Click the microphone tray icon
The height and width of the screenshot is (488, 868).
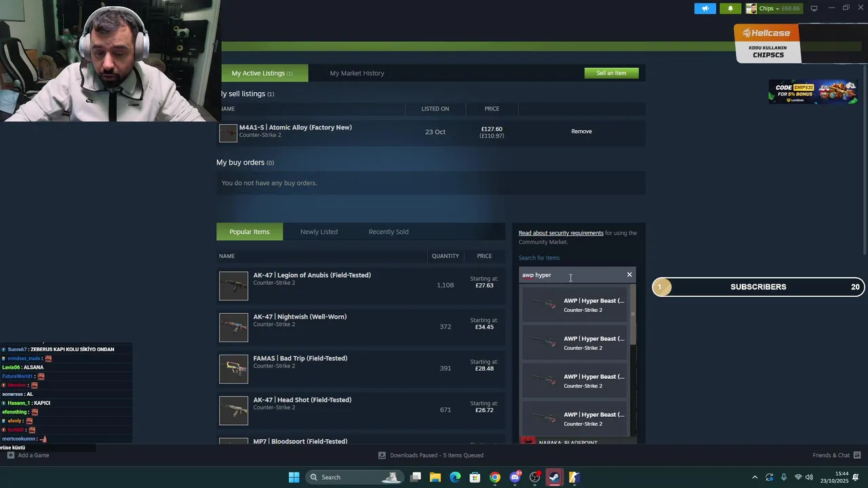pyautogui.click(x=784, y=477)
